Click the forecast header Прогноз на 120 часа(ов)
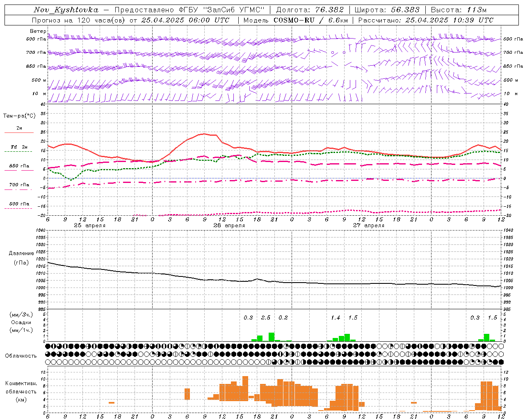525x420 pixels. [x=79, y=20]
